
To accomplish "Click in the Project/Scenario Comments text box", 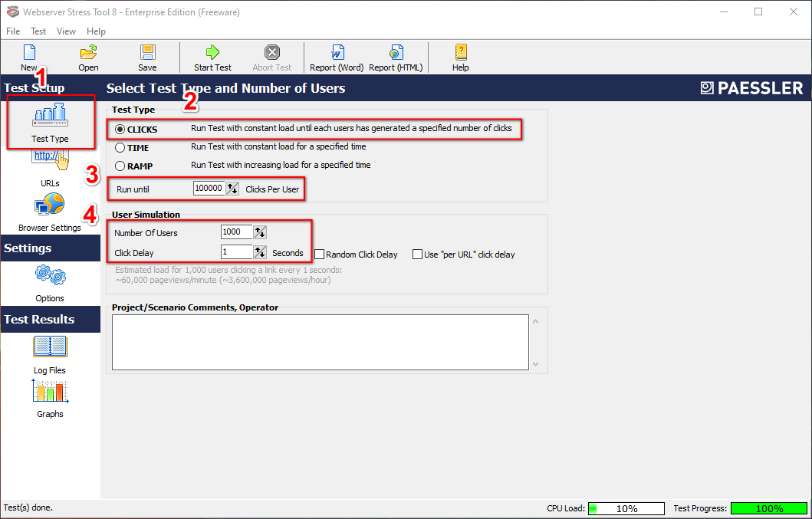I will point(320,342).
